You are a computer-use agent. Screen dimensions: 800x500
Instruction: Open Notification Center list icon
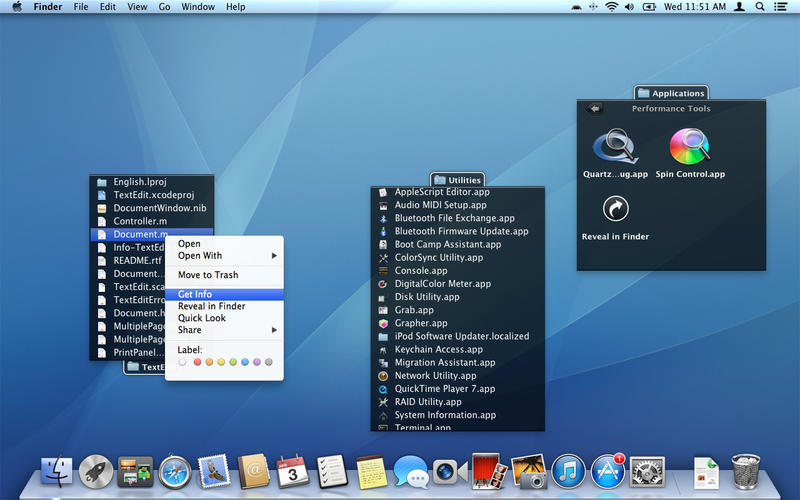pos(780,7)
